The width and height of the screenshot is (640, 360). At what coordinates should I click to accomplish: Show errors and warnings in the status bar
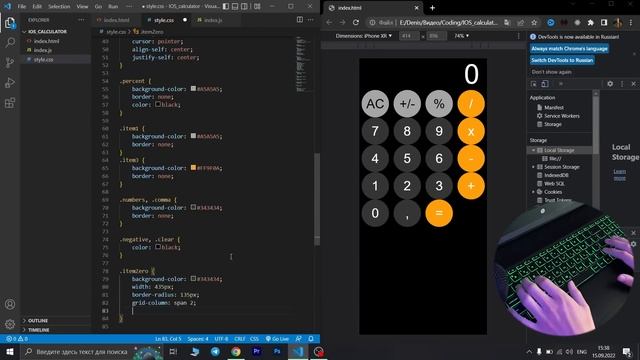(17, 339)
